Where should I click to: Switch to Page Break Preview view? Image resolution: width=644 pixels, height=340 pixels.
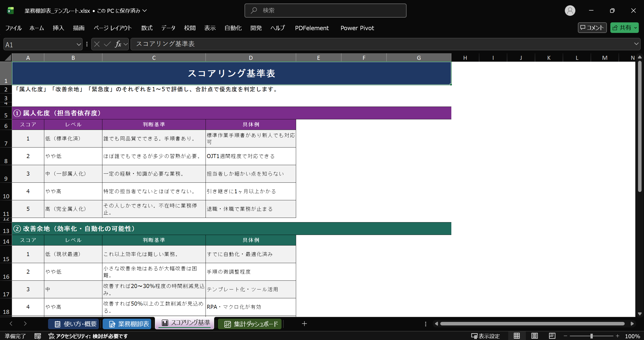pos(552,336)
